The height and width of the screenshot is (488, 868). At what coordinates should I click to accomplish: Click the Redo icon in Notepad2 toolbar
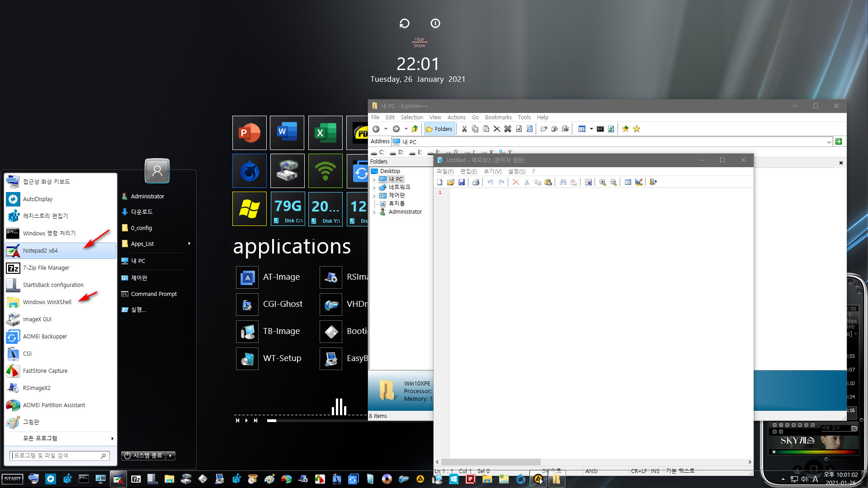501,182
